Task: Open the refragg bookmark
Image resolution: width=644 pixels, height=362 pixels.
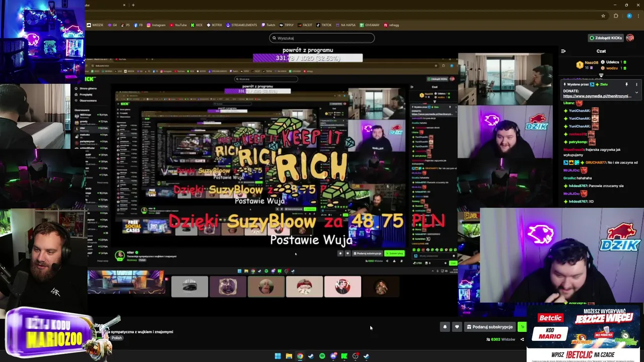Action: (x=391, y=25)
